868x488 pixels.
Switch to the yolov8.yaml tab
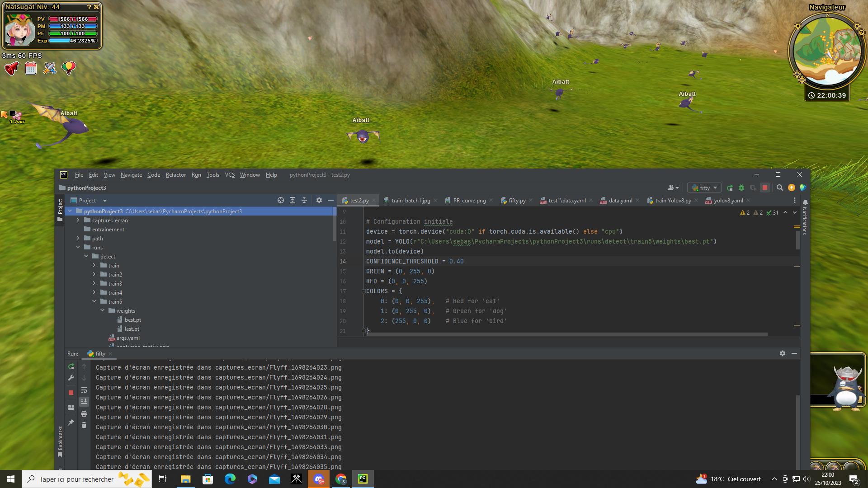[x=728, y=201]
